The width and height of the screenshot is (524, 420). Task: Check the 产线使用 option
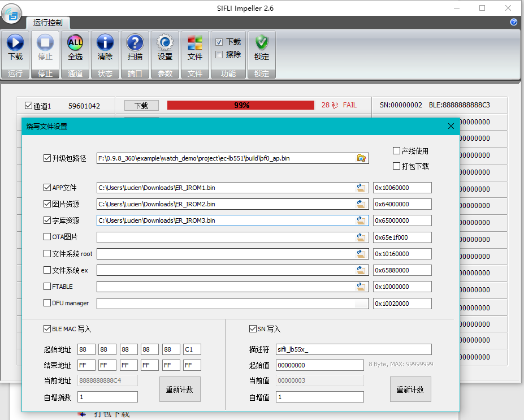(397, 151)
